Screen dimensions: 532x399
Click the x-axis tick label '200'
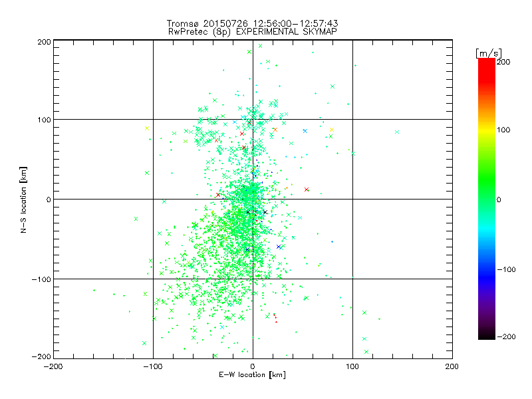[x=452, y=366]
